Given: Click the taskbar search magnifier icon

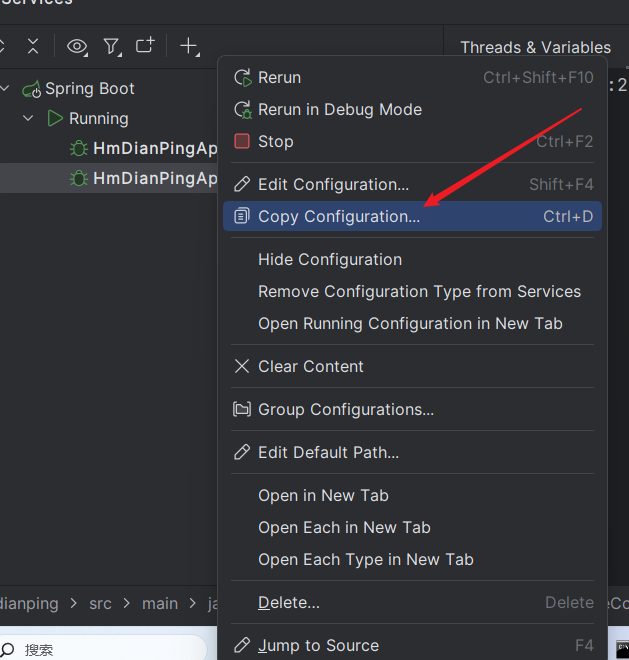Looking at the screenshot, I should coord(8,649).
